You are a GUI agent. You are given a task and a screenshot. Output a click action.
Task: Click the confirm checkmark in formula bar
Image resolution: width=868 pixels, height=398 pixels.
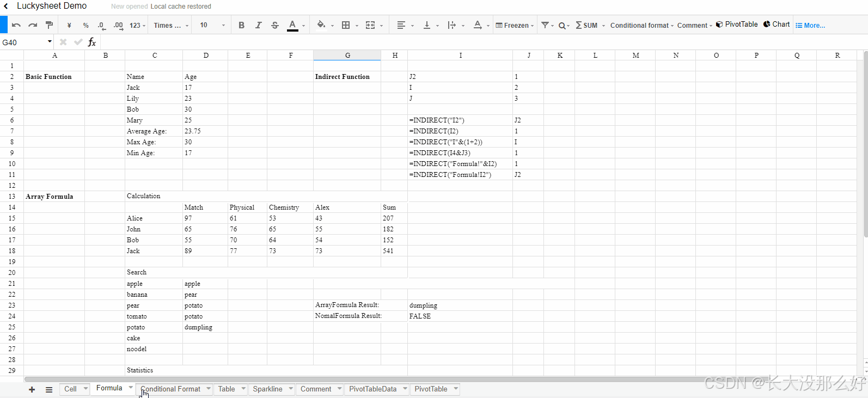[78, 42]
